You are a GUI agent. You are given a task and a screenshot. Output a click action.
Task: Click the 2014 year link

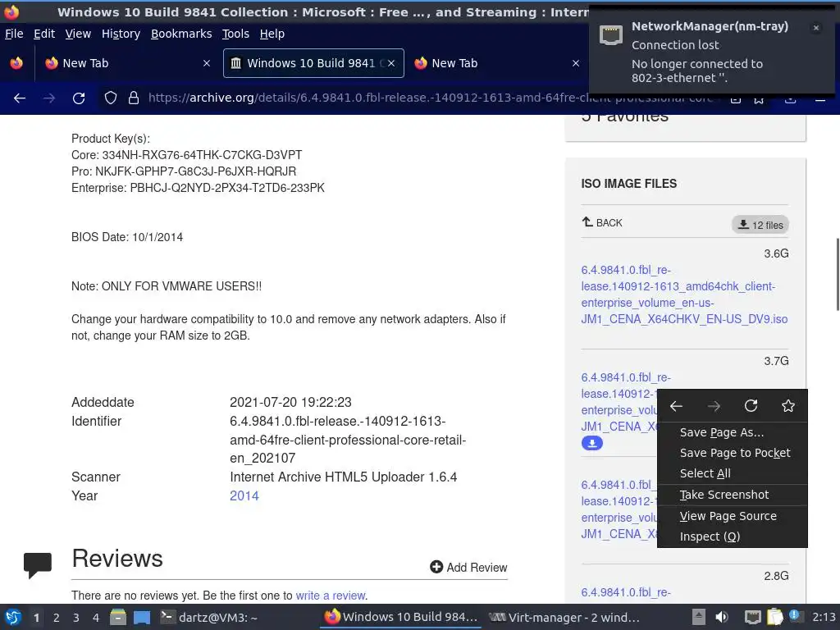(x=244, y=495)
